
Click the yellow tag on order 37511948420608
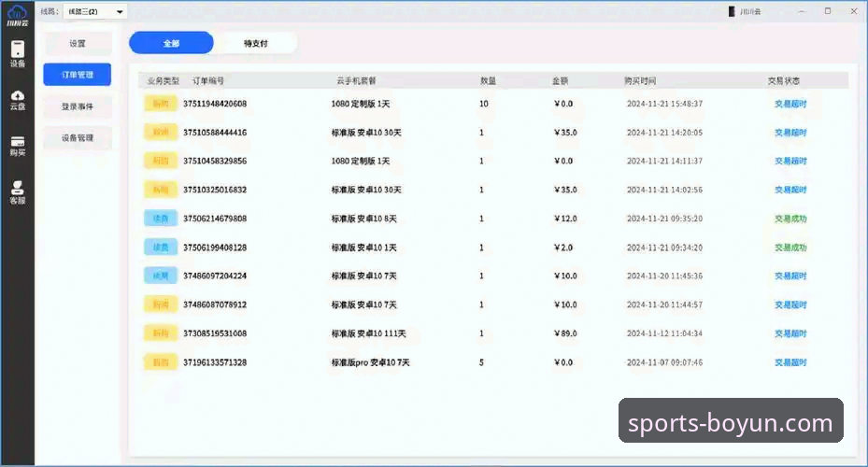click(x=161, y=104)
